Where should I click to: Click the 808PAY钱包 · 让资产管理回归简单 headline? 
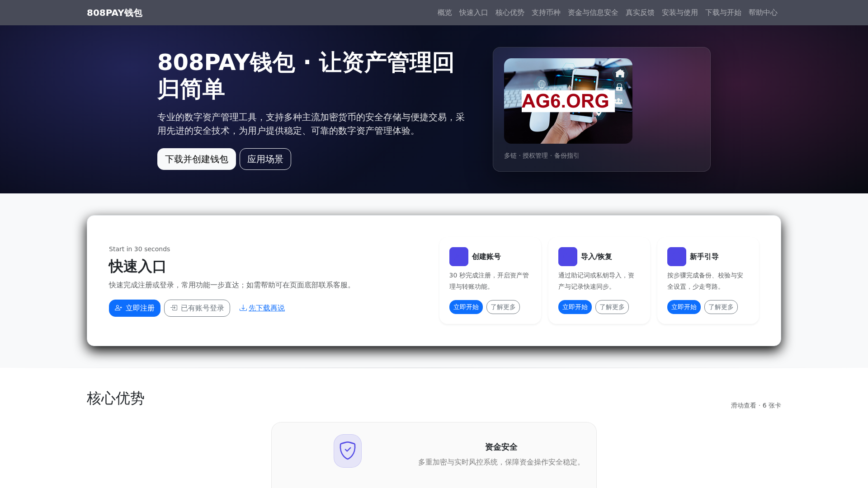[306, 75]
